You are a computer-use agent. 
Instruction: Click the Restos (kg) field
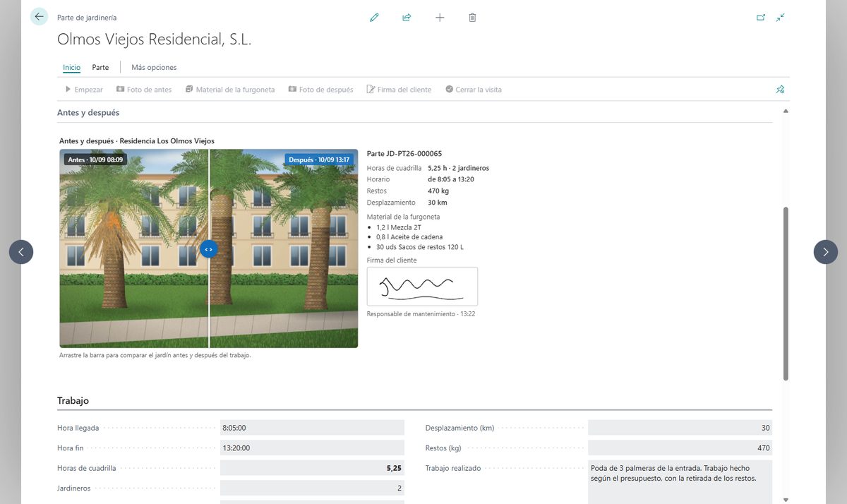[x=680, y=448]
